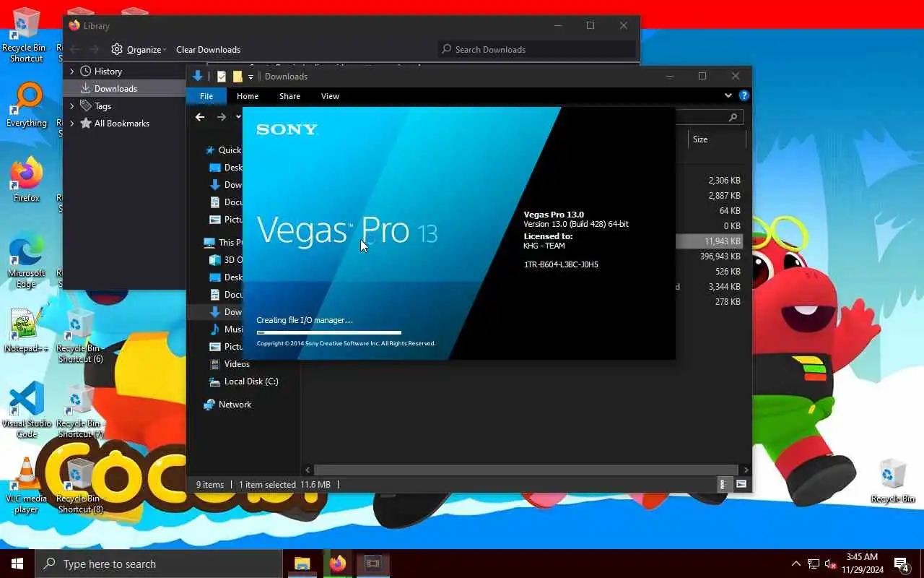Collapse the Explorer ribbon with the chevron

[728, 95]
